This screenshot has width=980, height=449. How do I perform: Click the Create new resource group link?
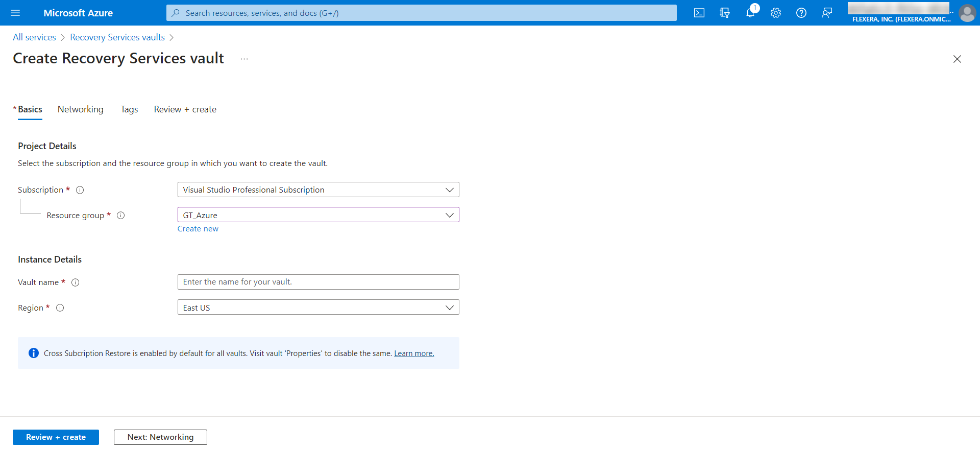[198, 229]
